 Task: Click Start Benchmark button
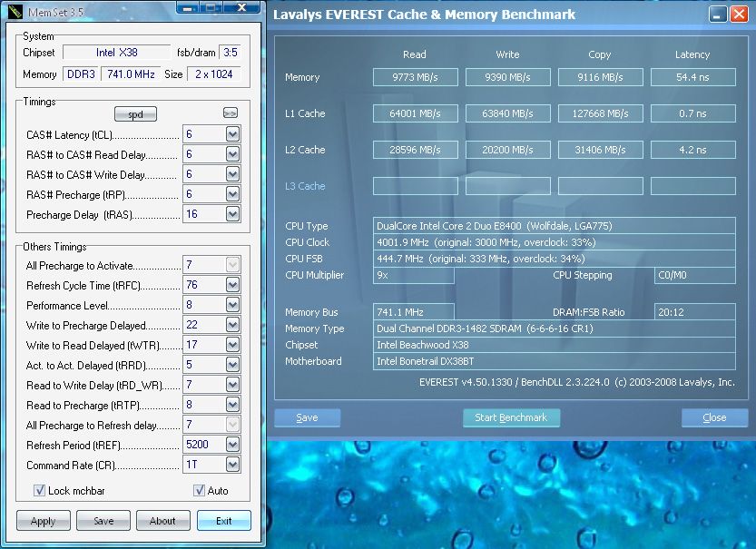click(x=511, y=417)
